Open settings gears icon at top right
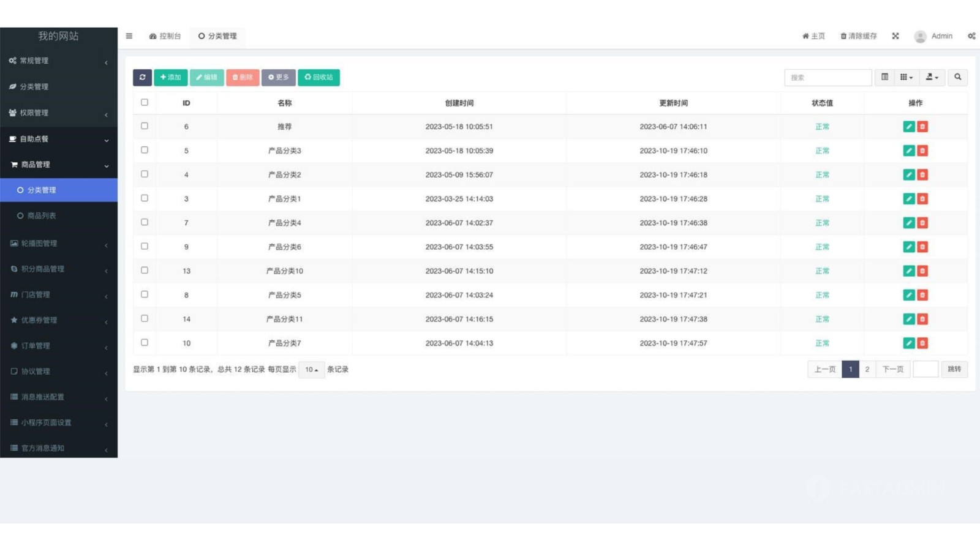Screen dimensions: 980x551 971,36
